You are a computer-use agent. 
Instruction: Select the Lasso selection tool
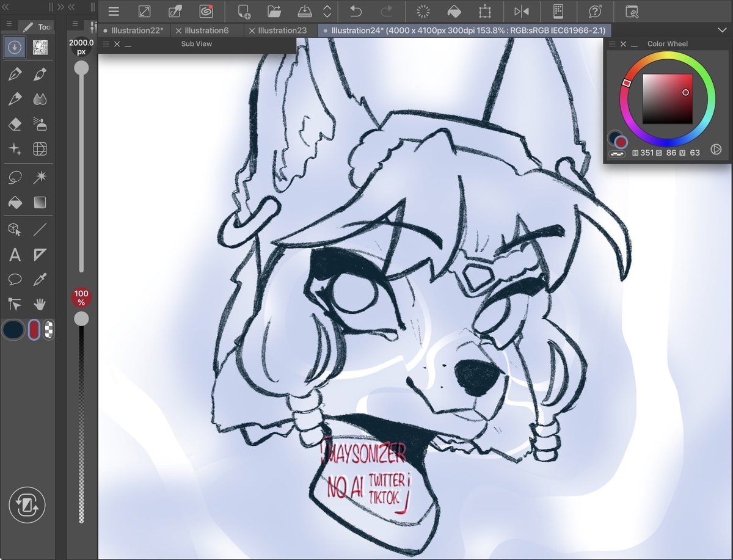pos(15,178)
